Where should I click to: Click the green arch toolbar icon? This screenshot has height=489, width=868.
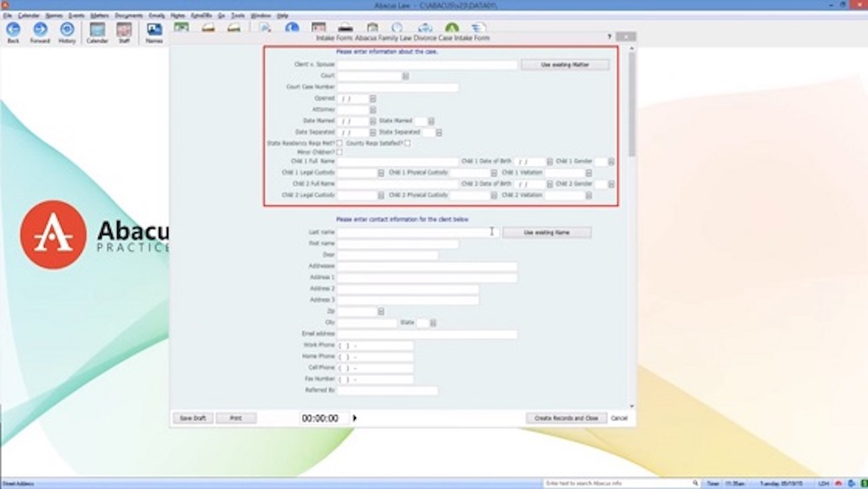tap(451, 27)
